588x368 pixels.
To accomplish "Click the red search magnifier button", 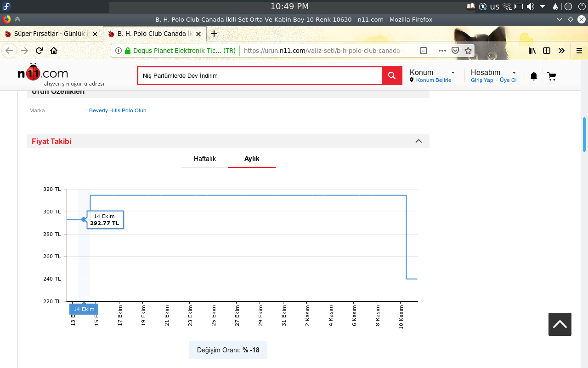I will coord(392,76).
